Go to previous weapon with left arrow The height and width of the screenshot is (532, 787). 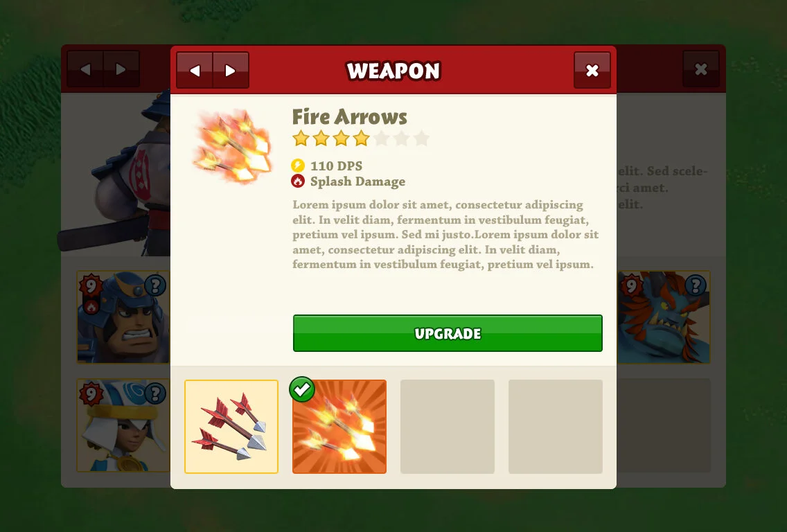click(195, 70)
